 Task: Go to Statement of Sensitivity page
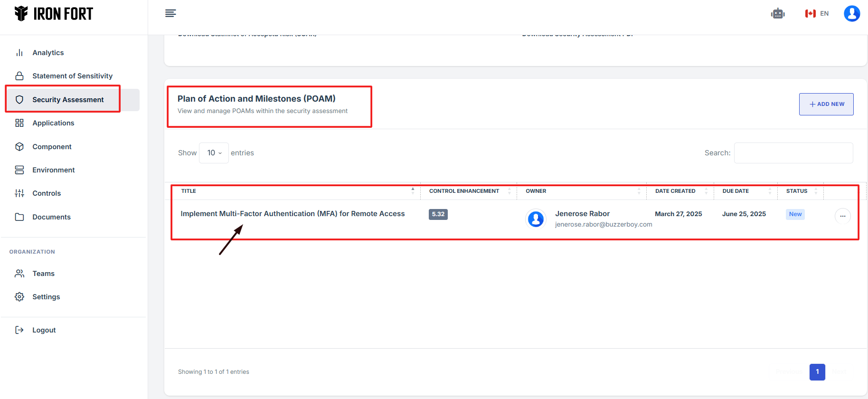tap(72, 76)
